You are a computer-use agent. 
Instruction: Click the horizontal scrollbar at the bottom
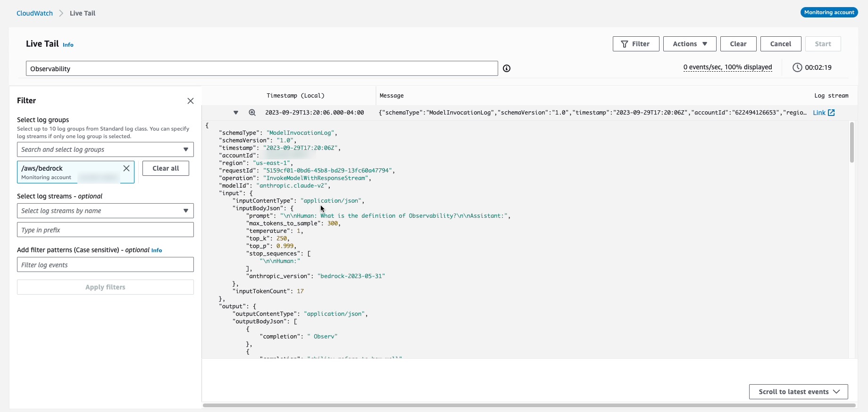point(529,405)
